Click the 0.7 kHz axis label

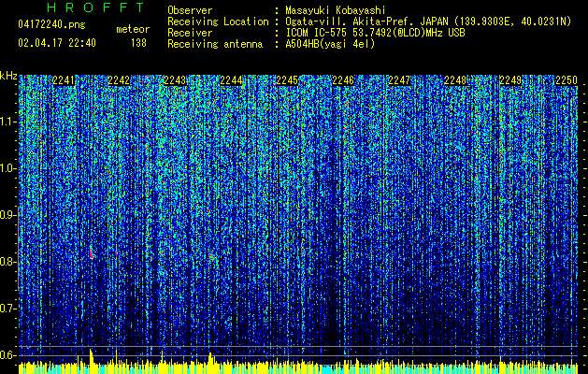click(x=8, y=309)
